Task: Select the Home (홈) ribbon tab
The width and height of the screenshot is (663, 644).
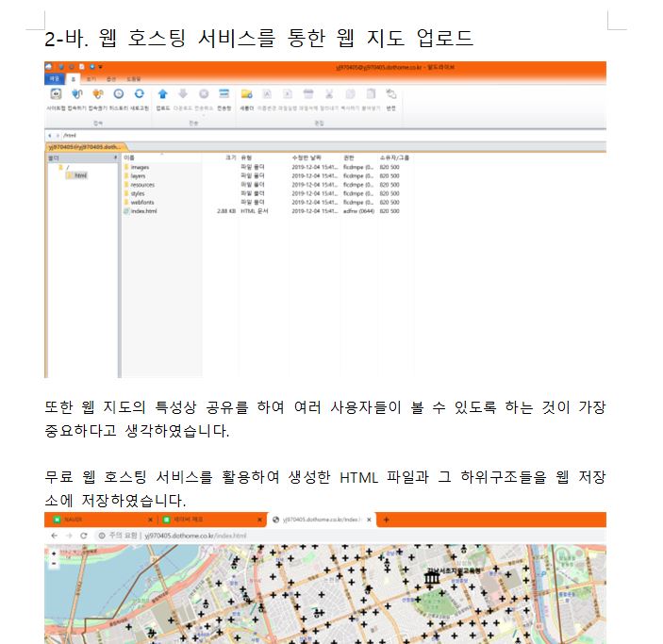Action: click(x=74, y=79)
